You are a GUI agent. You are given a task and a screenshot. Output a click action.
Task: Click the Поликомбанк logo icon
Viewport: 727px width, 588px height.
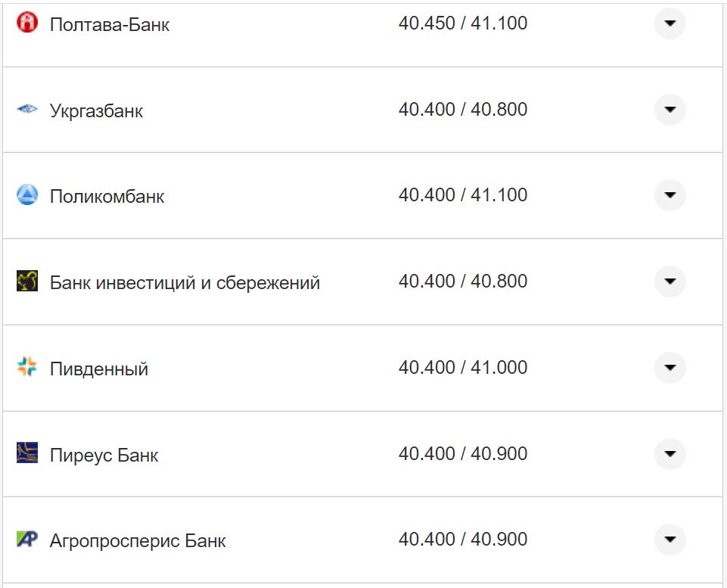point(27,194)
